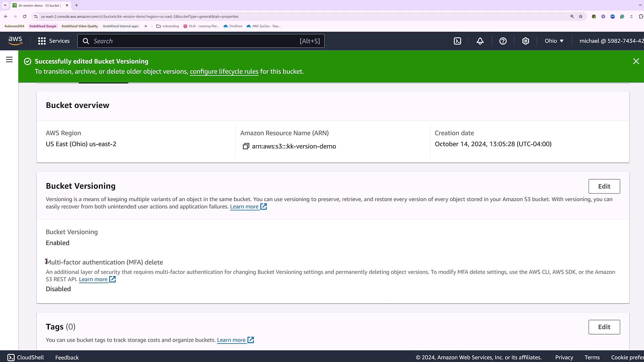Expand hidden bookmarks chevron
The image size is (644, 362).
pos(146,26)
